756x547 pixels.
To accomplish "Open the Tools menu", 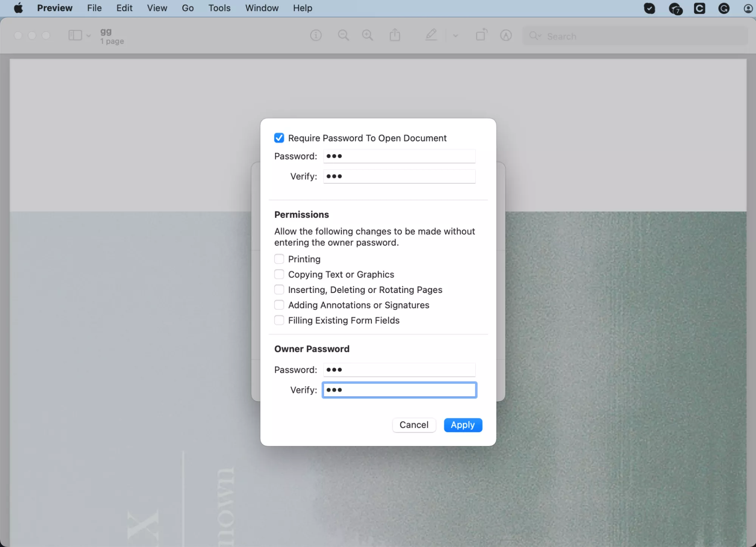I will point(219,8).
